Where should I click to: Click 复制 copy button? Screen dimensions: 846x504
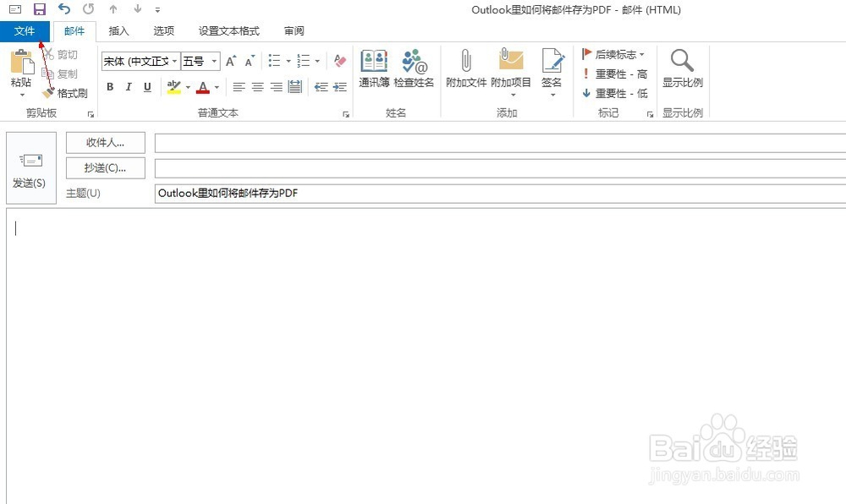[60, 74]
